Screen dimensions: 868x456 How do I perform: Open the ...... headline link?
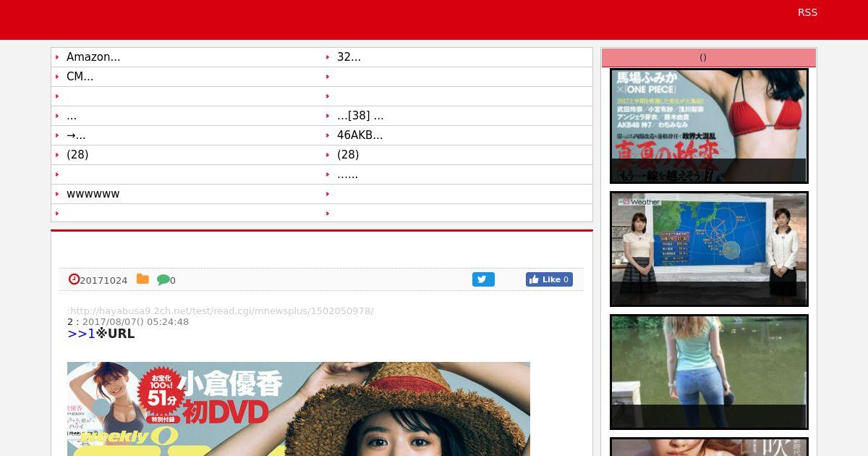347,174
